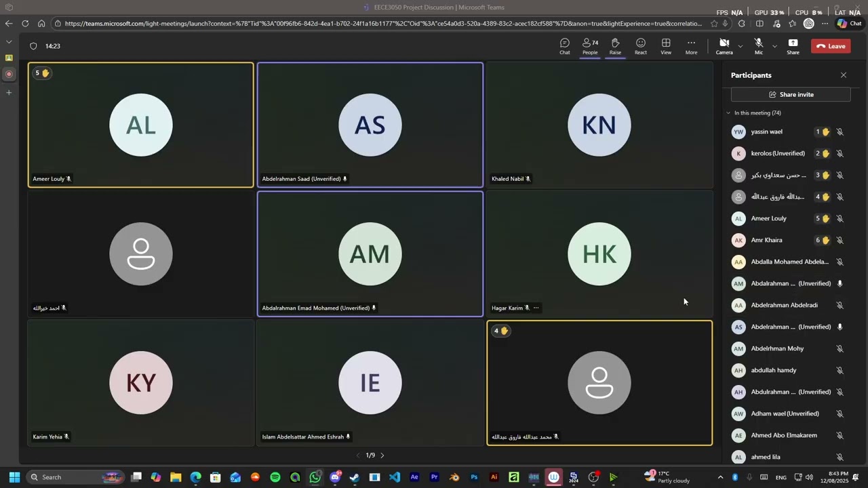The height and width of the screenshot is (488, 868).
Task: Add new tab in vertical sidebar
Action: [9, 92]
